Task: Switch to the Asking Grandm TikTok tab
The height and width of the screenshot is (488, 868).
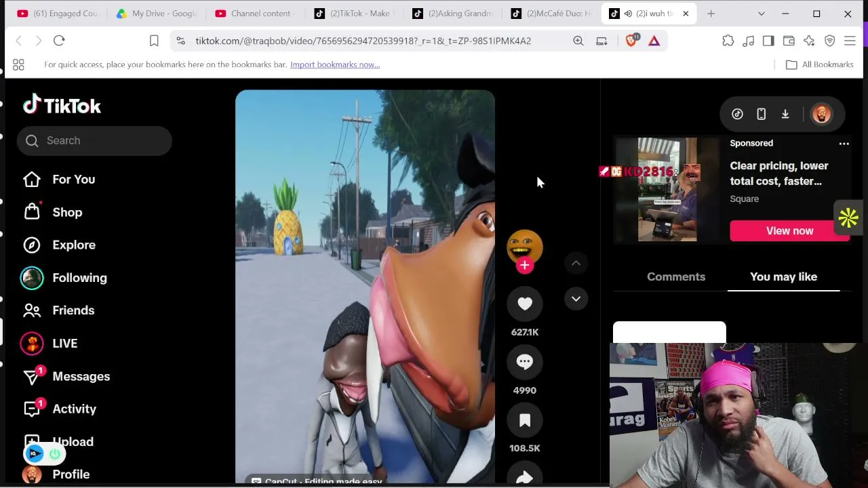Action: [x=453, y=14]
